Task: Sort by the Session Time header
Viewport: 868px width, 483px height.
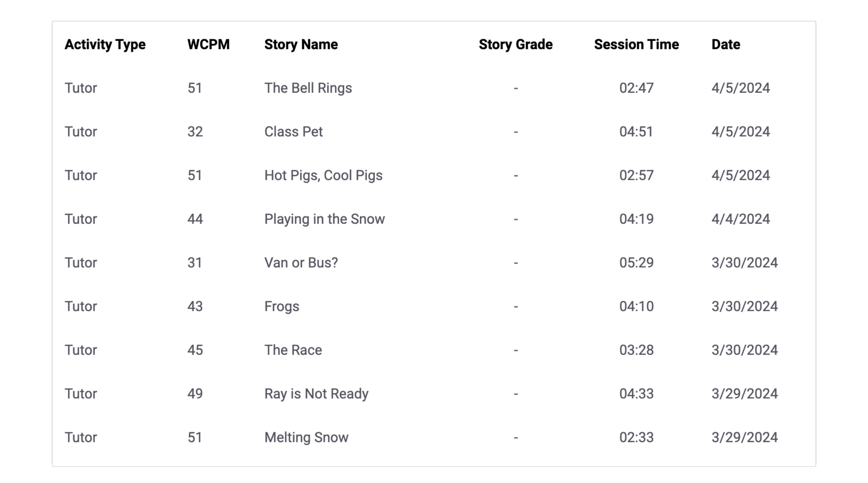Action: [x=637, y=44]
